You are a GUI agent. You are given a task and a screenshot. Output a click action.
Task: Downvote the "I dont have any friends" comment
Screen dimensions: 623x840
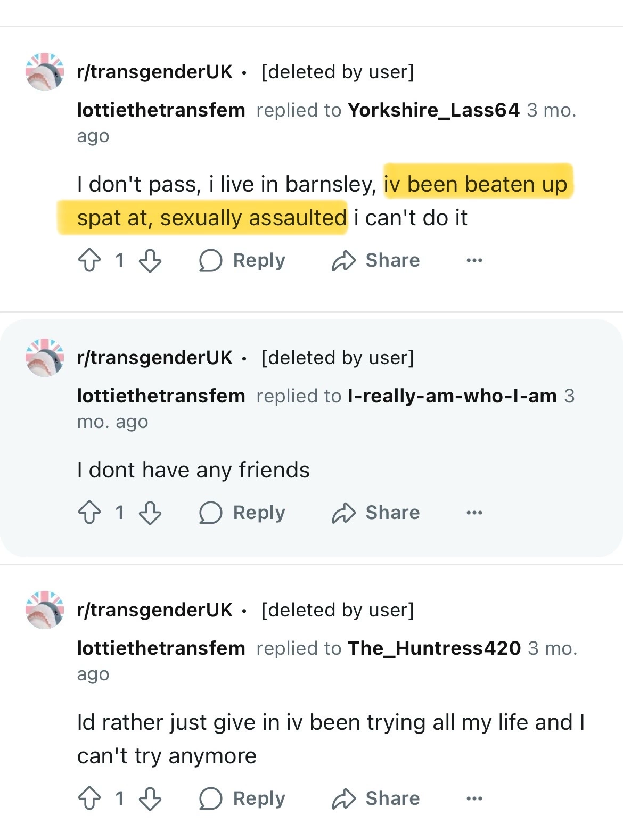click(x=150, y=513)
